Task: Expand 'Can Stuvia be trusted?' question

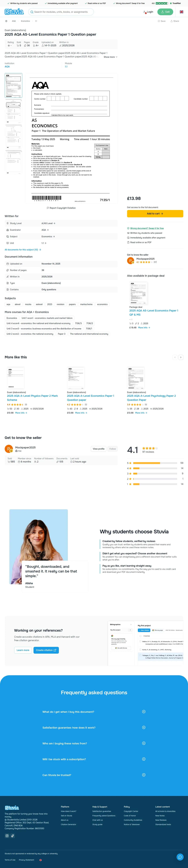Action: [94, 775]
